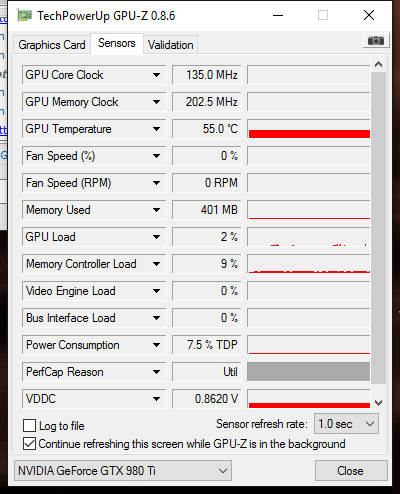Open the NVIDIA GeForce GTX 980 Ti selector

pyautogui.click(x=123, y=471)
